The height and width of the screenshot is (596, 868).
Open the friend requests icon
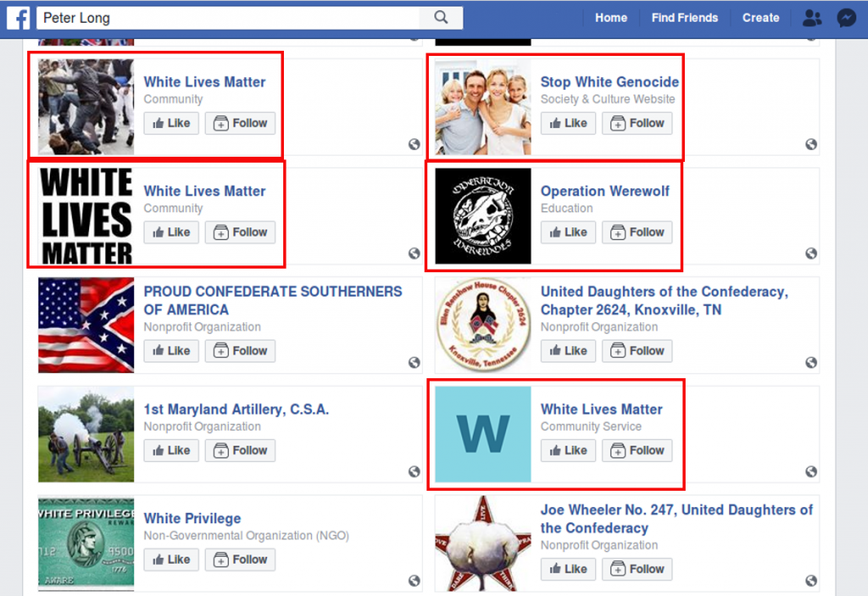pos(812,18)
